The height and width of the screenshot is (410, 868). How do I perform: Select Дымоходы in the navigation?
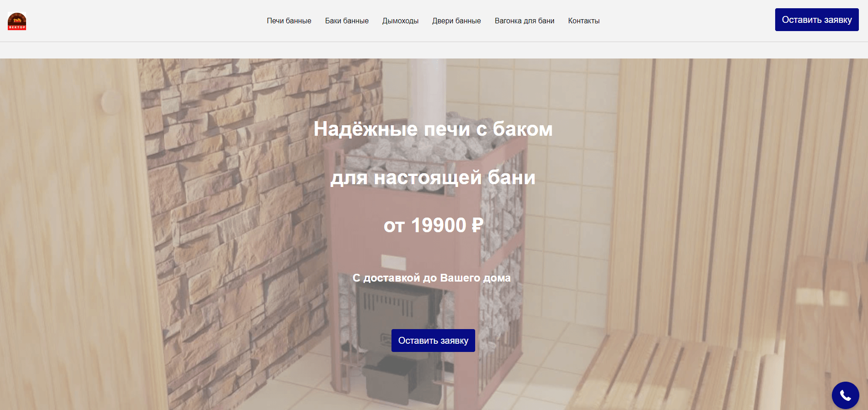tap(400, 21)
